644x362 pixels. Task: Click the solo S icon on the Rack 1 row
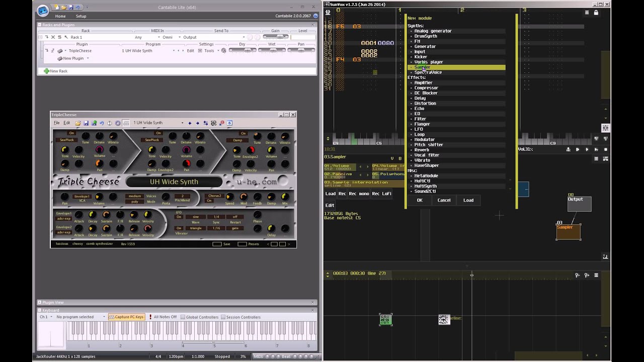(x=59, y=37)
